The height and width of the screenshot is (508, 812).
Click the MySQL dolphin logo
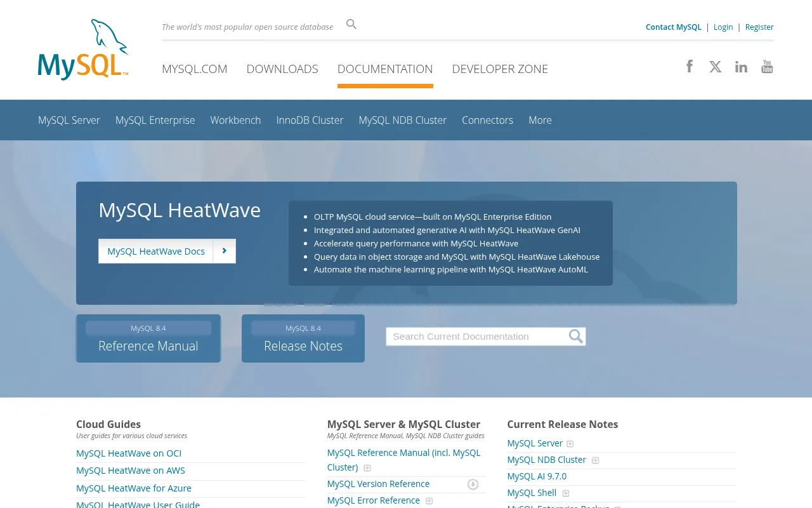point(83,50)
